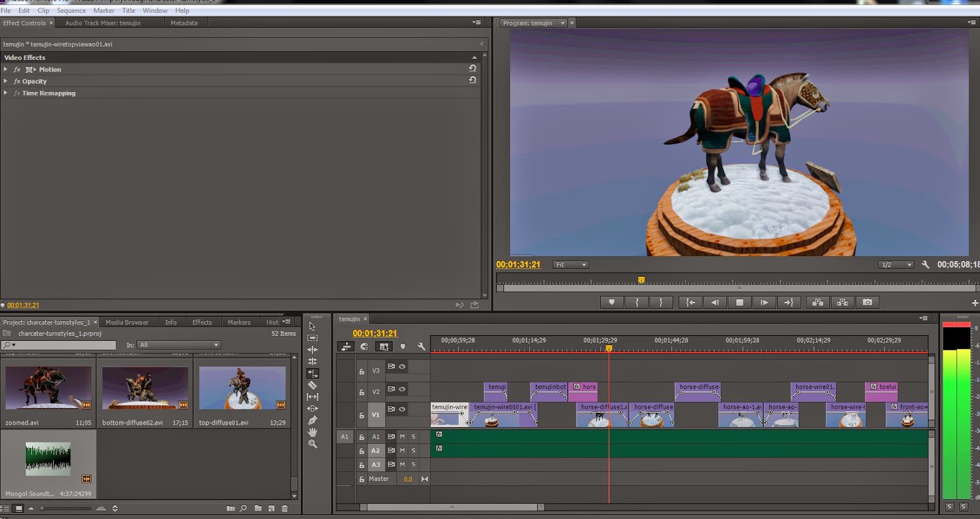
Task: Select the Ripple Edit tool
Action: [x=312, y=349]
